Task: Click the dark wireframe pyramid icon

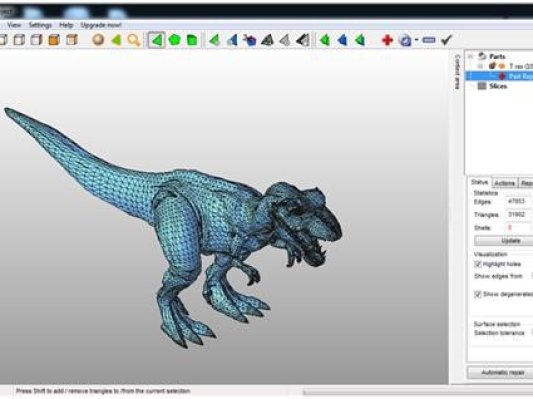Action: 267,40
